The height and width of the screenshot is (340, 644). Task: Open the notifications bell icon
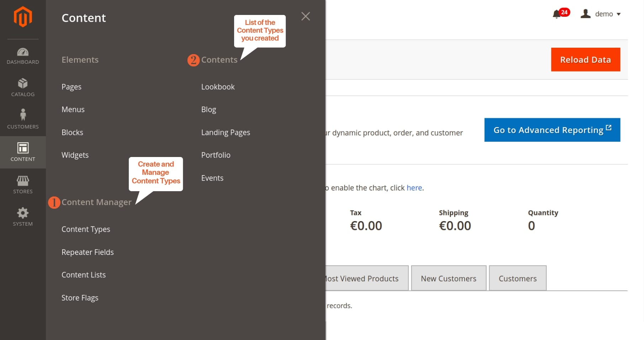coord(556,14)
